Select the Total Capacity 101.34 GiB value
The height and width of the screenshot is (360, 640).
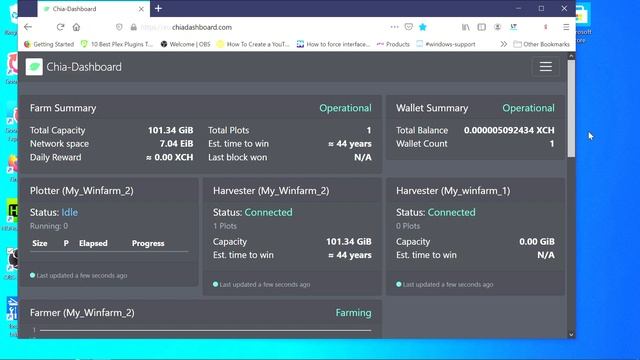pos(170,130)
